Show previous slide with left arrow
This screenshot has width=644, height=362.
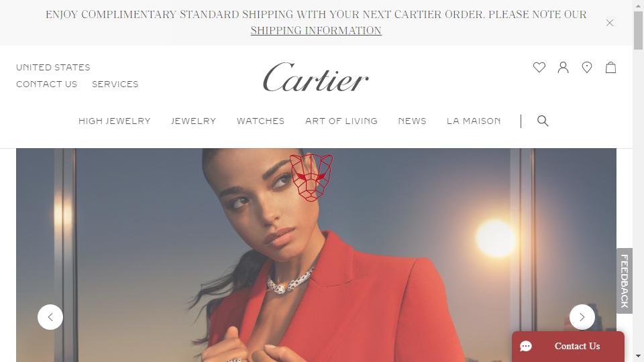(x=50, y=317)
